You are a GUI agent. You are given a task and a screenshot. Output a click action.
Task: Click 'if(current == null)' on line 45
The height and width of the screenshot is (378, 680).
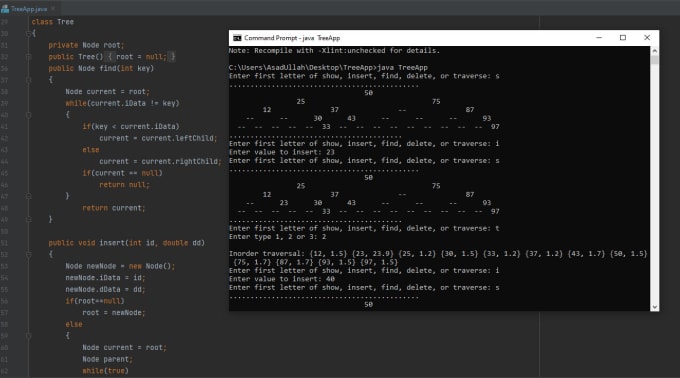tap(122, 173)
